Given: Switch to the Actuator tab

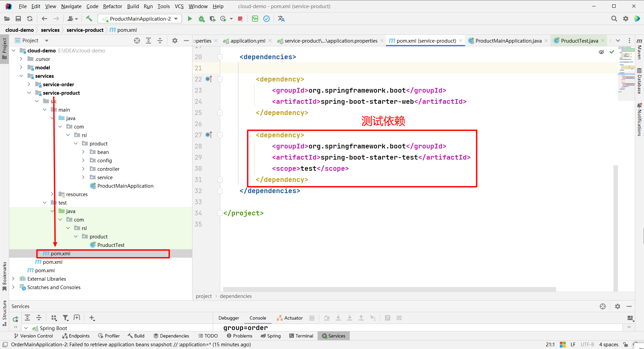Looking at the screenshot, I should [290, 318].
